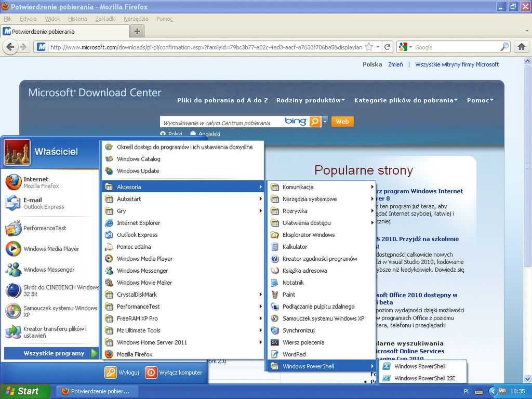The width and height of the screenshot is (532, 399).
Task: Click the Bing search field in Download Center
Action: [222, 123]
